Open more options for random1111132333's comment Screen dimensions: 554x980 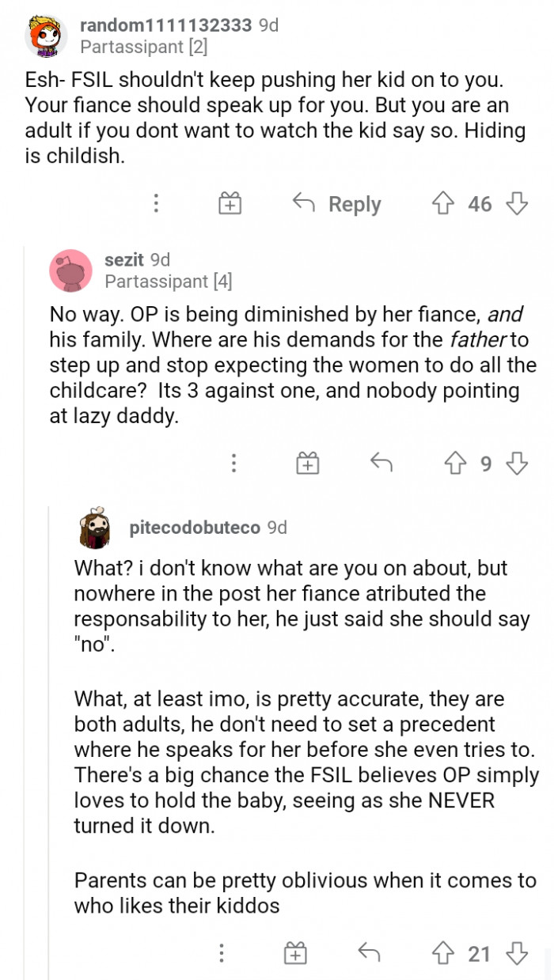pos(157,204)
